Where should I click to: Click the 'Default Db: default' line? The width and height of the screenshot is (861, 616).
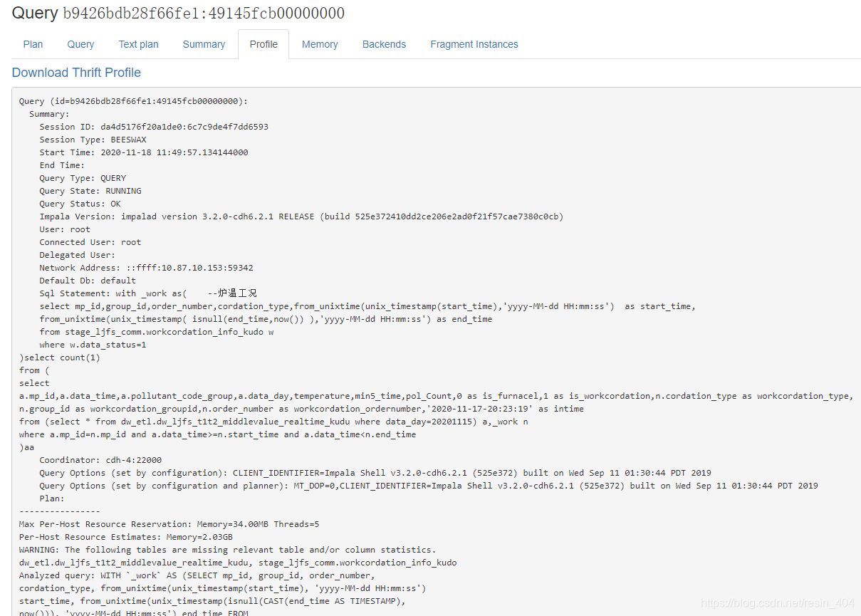(88, 281)
